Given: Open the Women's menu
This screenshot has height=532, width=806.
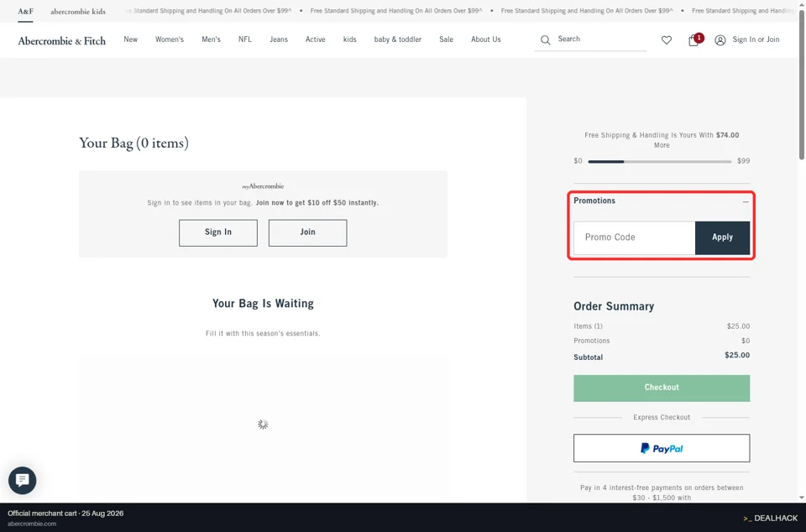Looking at the screenshot, I should pos(170,39).
